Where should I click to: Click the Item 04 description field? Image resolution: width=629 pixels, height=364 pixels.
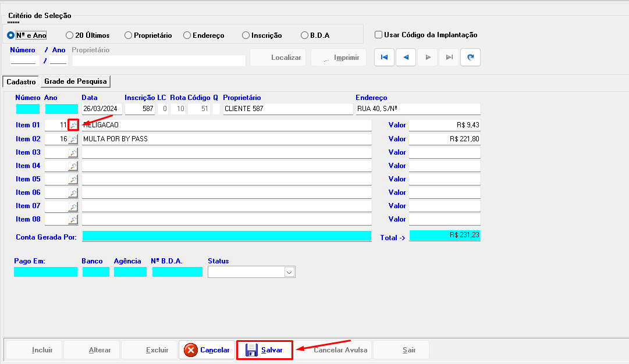click(226, 166)
